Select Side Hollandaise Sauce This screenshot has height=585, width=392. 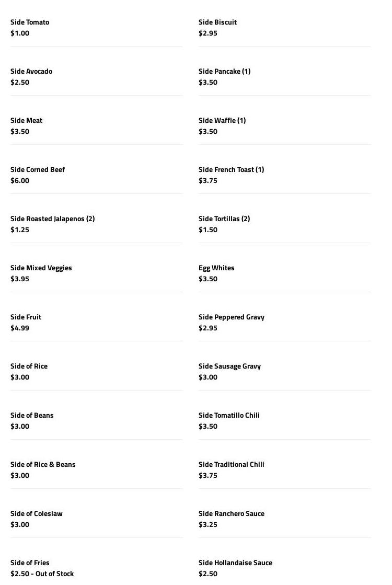click(x=235, y=563)
